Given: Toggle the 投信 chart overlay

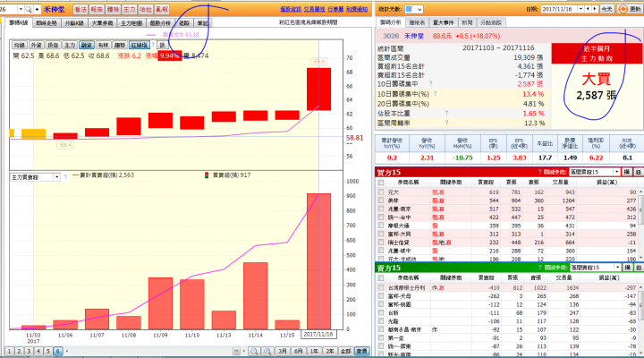Looking at the screenshot, I should (53, 46).
